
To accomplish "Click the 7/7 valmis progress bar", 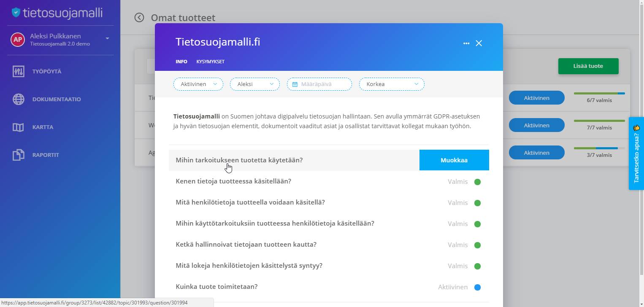I will click(599, 121).
